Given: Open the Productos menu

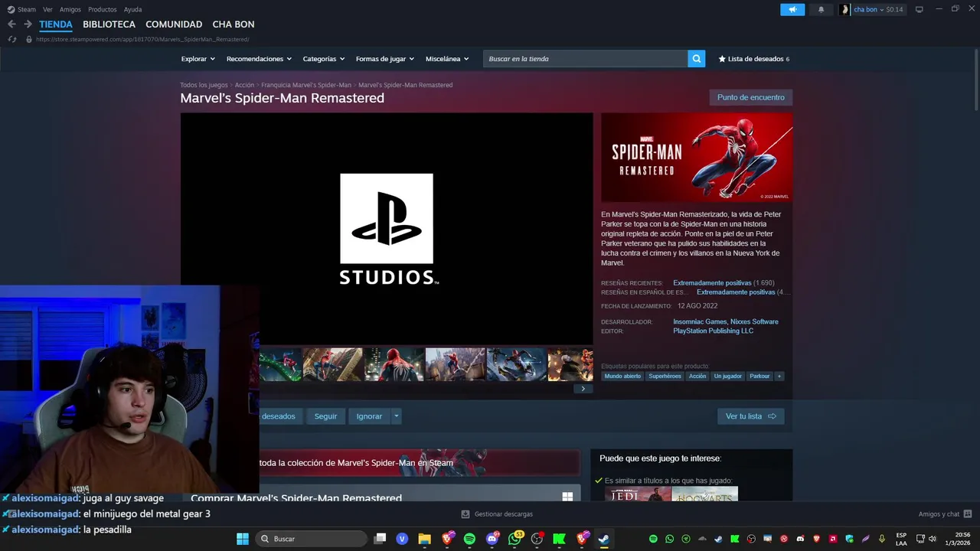Looking at the screenshot, I should pyautogui.click(x=103, y=10).
